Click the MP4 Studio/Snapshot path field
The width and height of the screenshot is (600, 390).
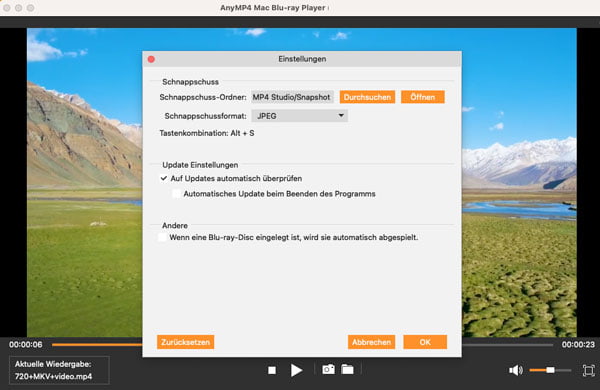tap(292, 97)
